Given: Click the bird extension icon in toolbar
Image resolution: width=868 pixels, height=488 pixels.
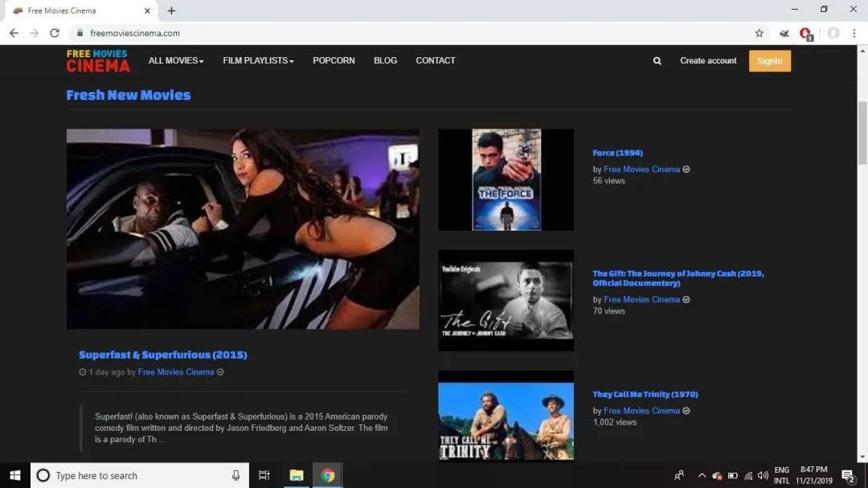Looking at the screenshot, I should pyautogui.click(x=784, y=33).
